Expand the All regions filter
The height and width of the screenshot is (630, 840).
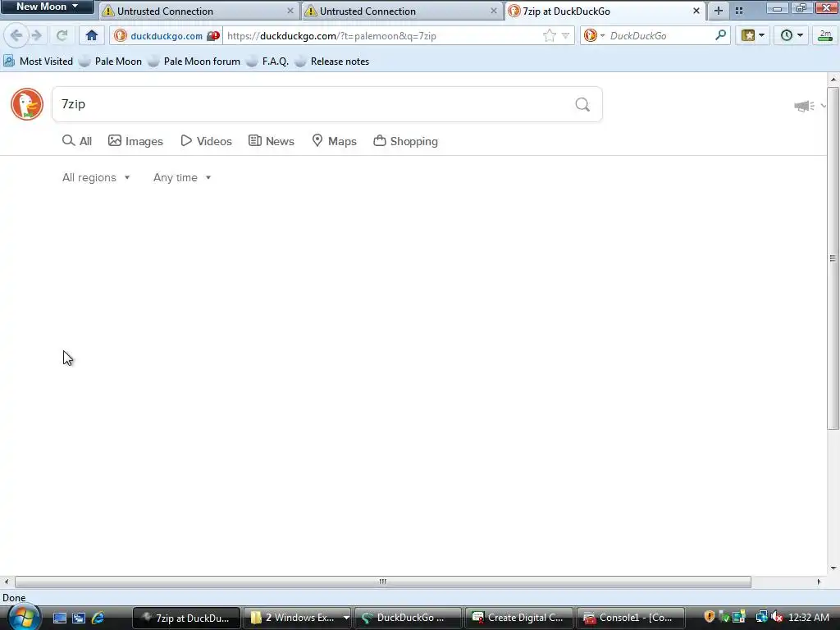pyautogui.click(x=96, y=177)
